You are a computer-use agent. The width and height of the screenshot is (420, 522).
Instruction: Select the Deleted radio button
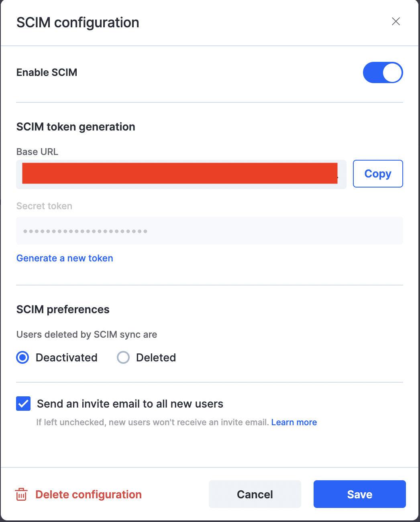[123, 357]
